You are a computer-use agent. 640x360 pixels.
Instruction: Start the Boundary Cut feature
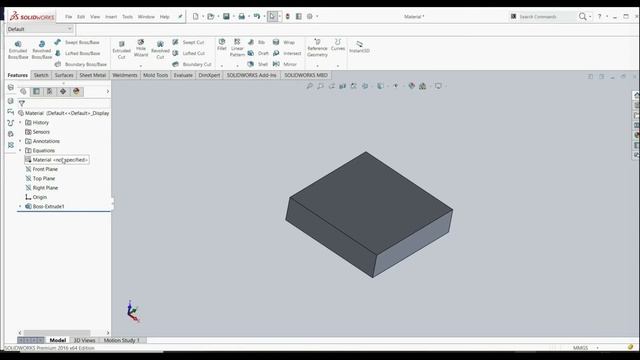coord(192,64)
